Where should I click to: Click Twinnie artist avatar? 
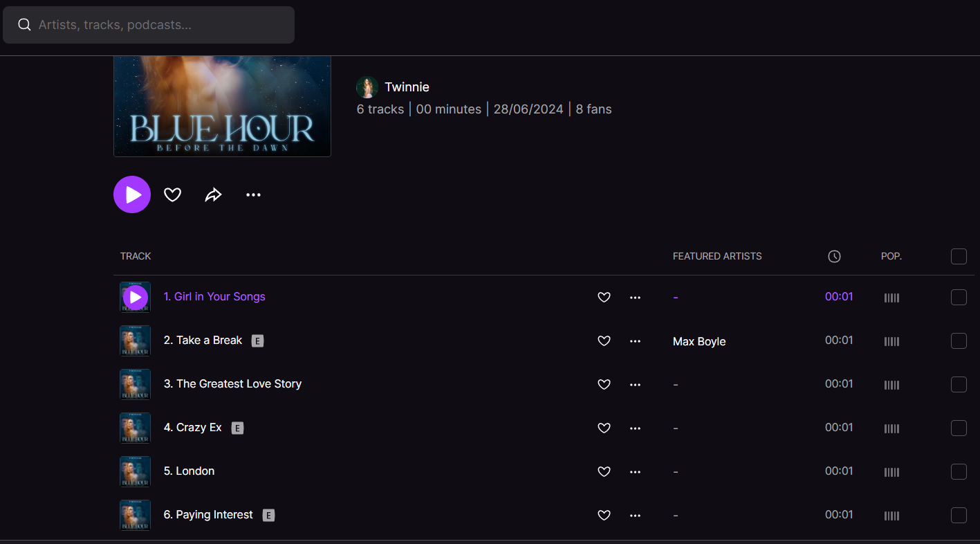click(x=367, y=87)
